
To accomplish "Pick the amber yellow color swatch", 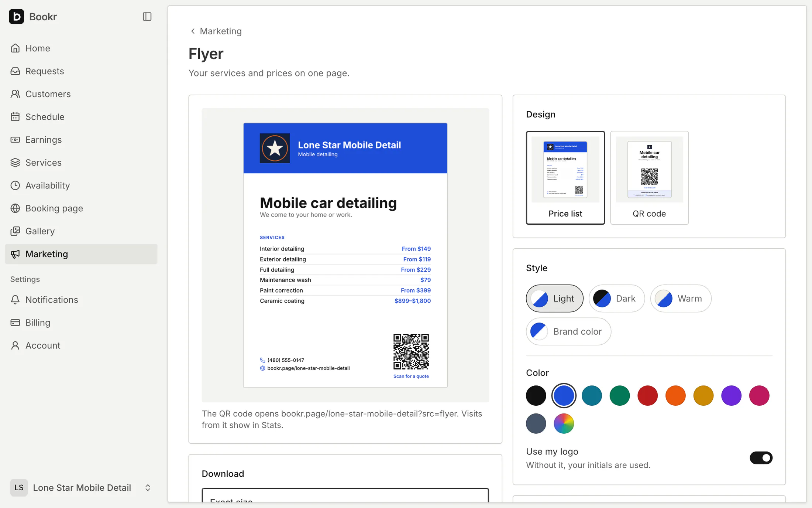I will 703,396.
